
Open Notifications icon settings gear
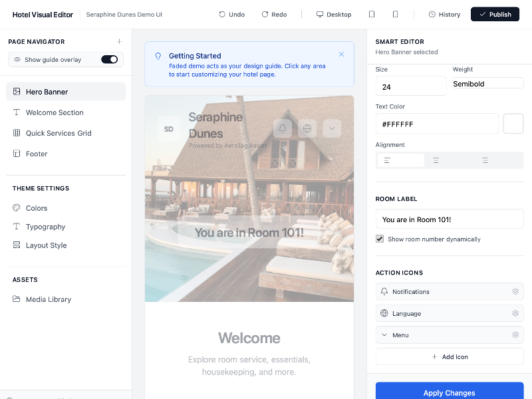pyautogui.click(x=515, y=291)
